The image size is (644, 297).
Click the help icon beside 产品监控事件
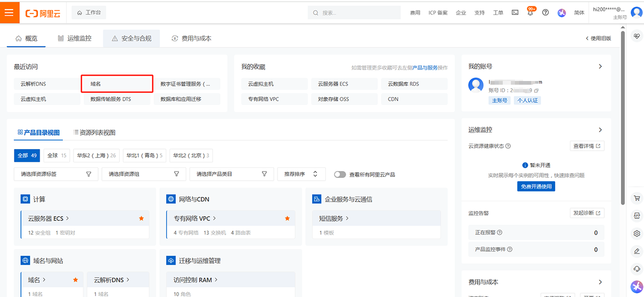(x=510, y=249)
